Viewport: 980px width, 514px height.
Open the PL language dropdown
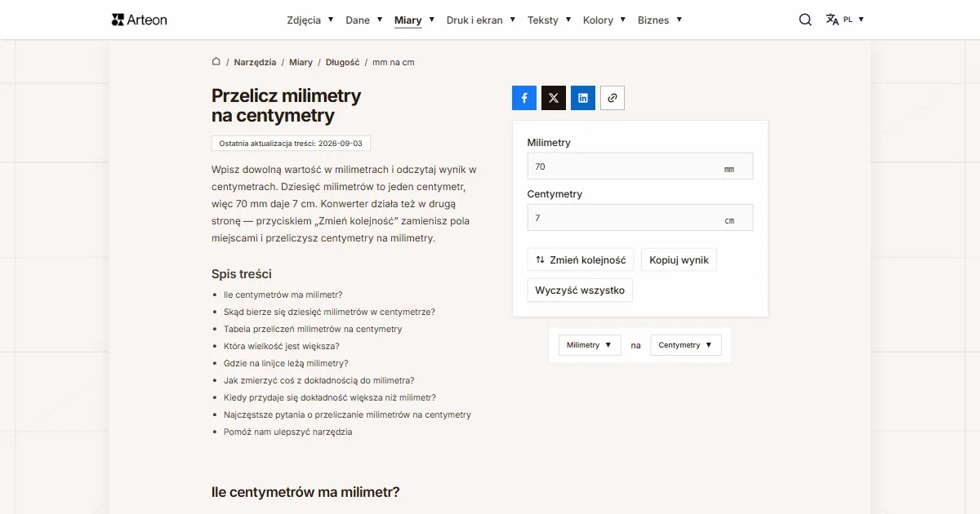pyautogui.click(x=853, y=20)
